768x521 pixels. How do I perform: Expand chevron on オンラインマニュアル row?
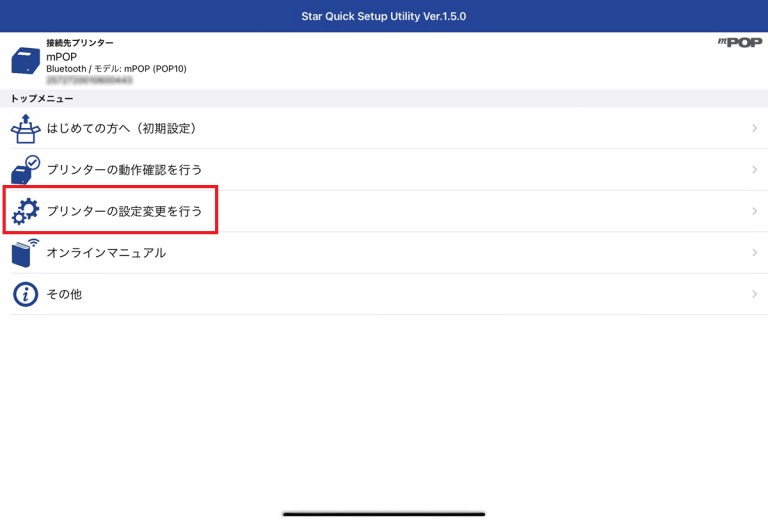(x=754, y=253)
